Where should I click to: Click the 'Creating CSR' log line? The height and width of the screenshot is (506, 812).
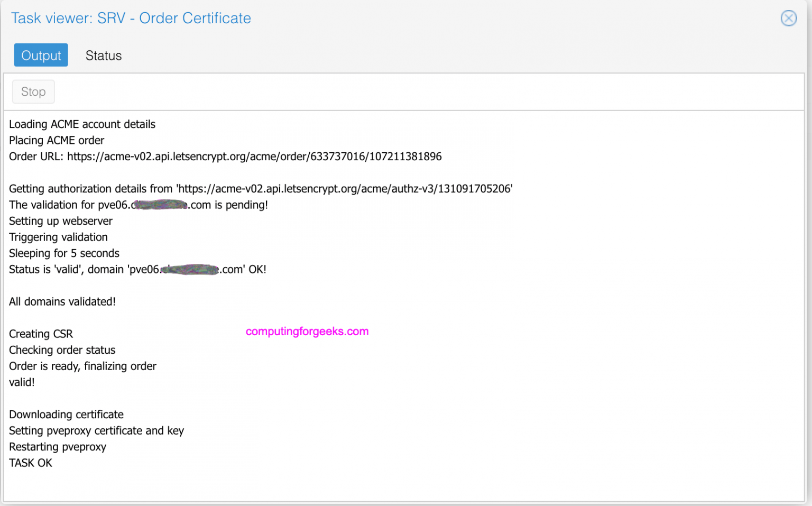pyautogui.click(x=41, y=334)
